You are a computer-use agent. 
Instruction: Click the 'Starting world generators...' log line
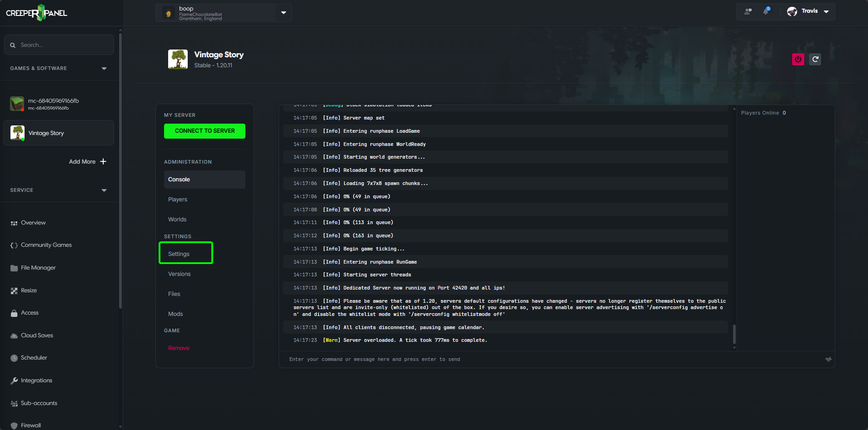click(x=505, y=157)
